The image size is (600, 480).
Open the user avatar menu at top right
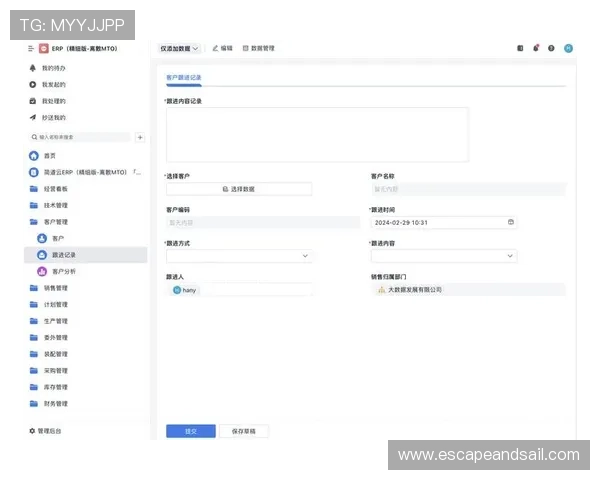pos(568,48)
